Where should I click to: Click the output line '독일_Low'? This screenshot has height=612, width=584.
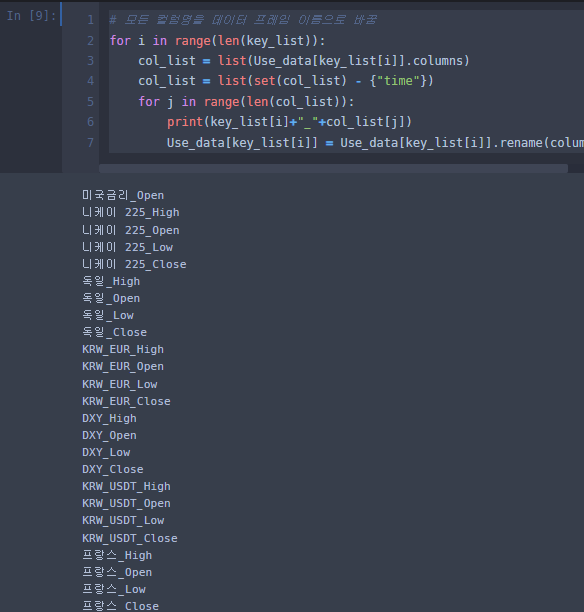click(108, 315)
